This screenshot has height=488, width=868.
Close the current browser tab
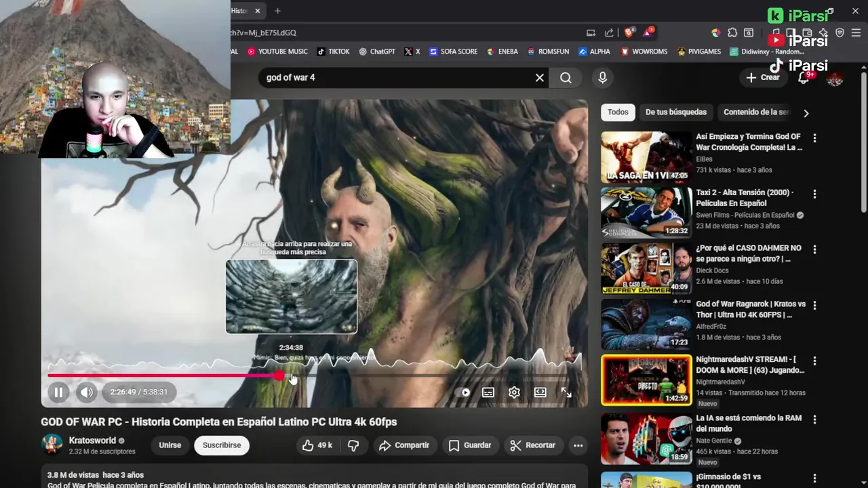[257, 11]
